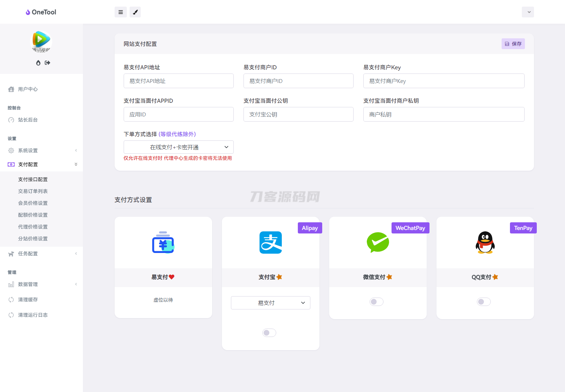Open 交易订单列表 in the sidebar
The image size is (565, 392).
[x=33, y=191]
